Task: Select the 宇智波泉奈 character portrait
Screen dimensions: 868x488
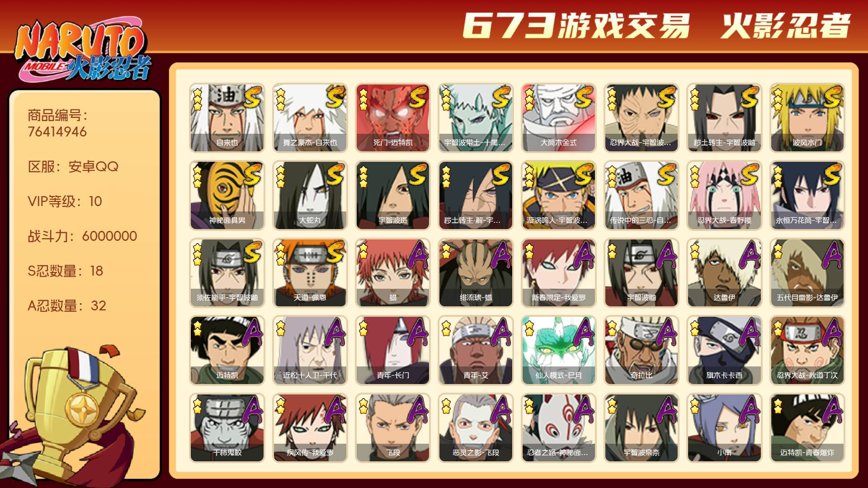Action: click(642, 428)
